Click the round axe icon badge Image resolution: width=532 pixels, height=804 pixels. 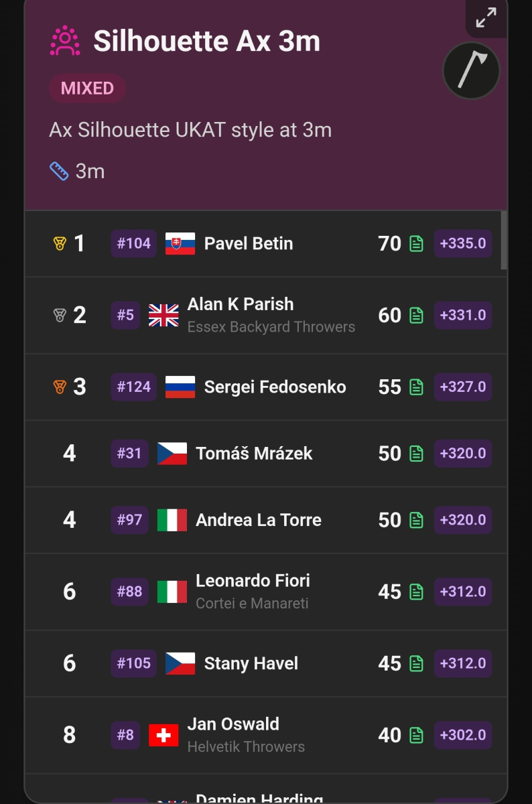471,70
